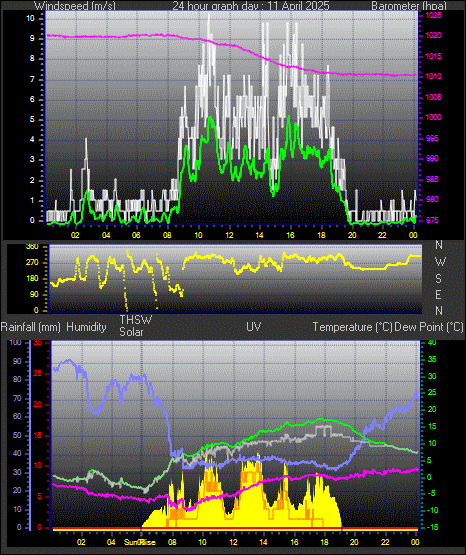Click humidity scale value 70
This screenshot has height=555, width=466.
coord(17,399)
